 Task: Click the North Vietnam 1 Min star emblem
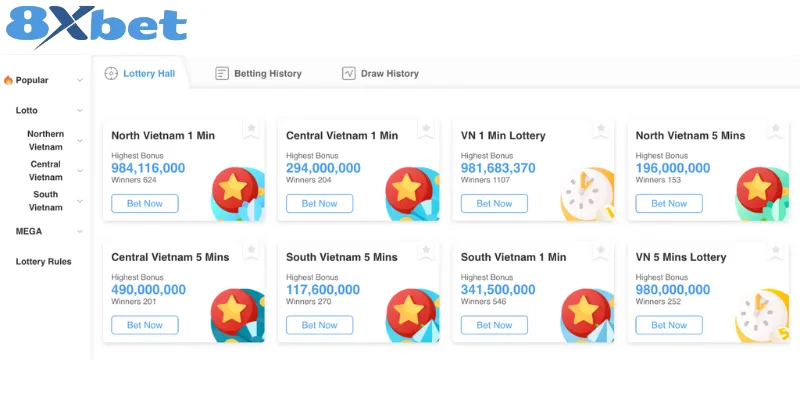pyautogui.click(x=237, y=190)
